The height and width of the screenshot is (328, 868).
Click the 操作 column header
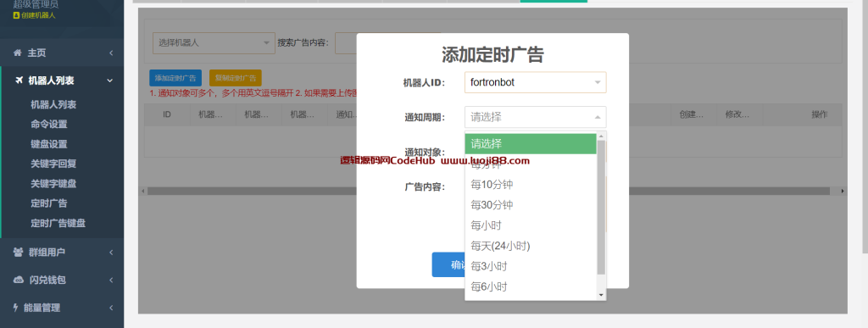click(x=820, y=114)
